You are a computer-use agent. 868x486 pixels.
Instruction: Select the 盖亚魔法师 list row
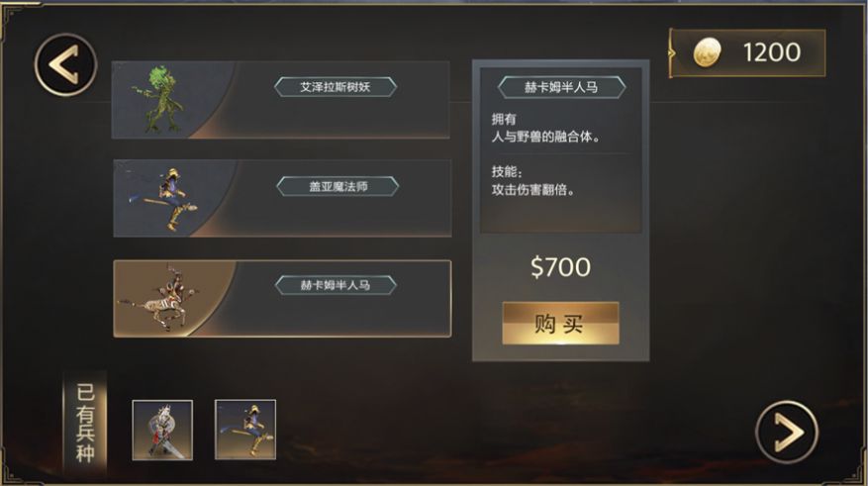click(x=282, y=198)
